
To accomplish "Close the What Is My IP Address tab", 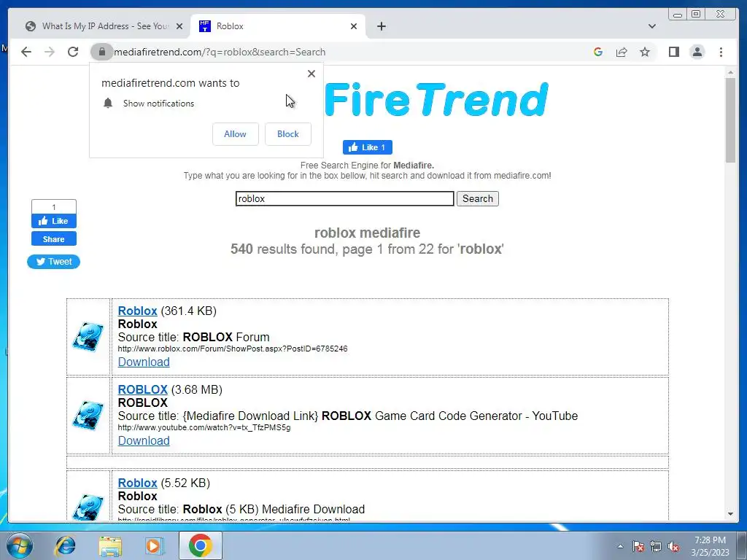I will 179,26.
